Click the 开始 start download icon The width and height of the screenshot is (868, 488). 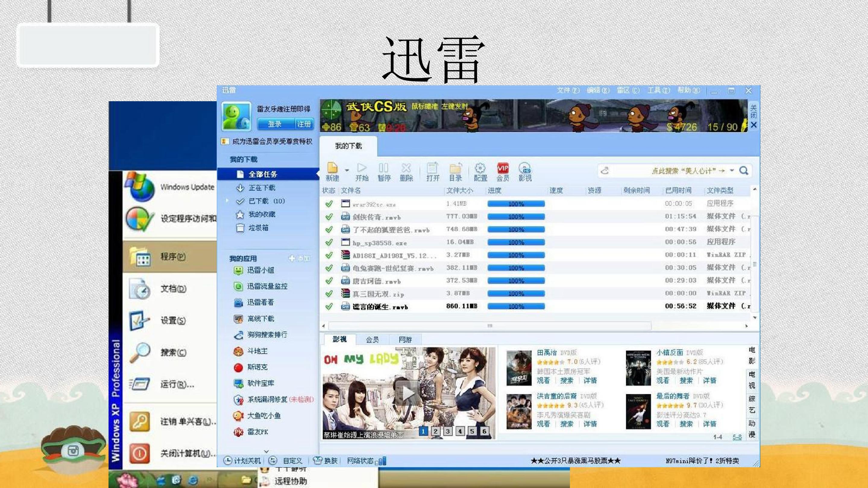tap(362, 172)
